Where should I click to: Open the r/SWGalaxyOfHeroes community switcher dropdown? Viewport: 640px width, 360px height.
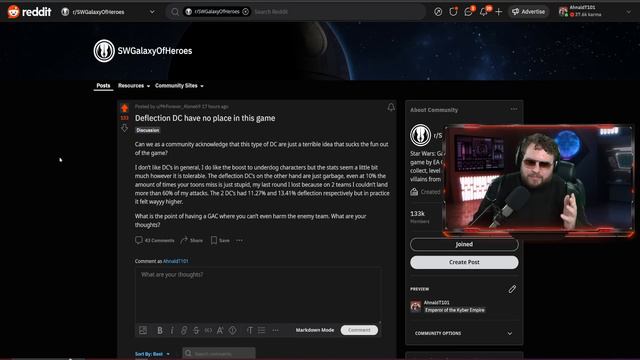(x=108, y=12)
